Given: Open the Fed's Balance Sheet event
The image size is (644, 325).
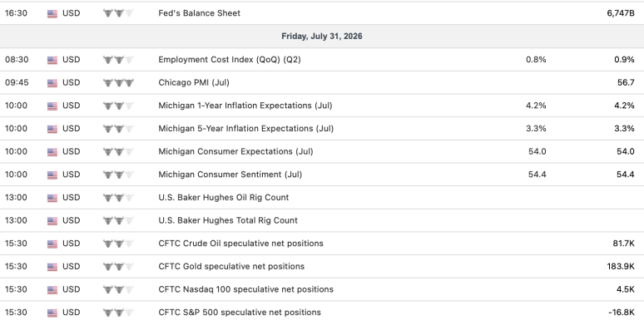Looking at the screenshot, I should pyautogui.click(x=199, y=13).
